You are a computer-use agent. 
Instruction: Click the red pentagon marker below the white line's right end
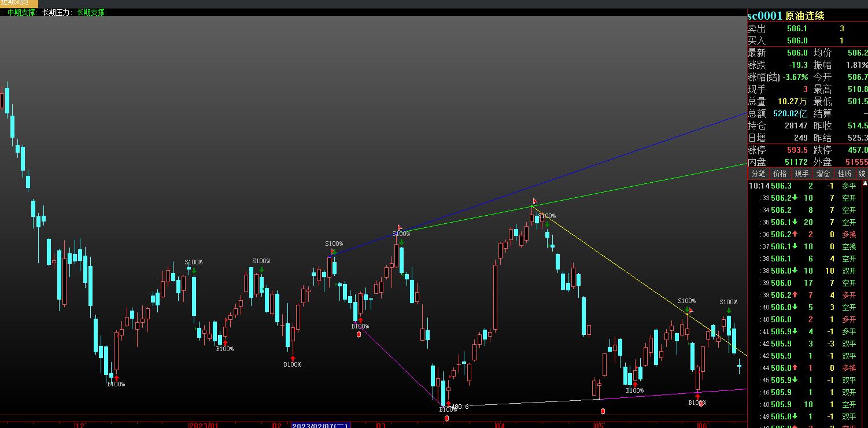pyautogui.click(x=603, y=411)
